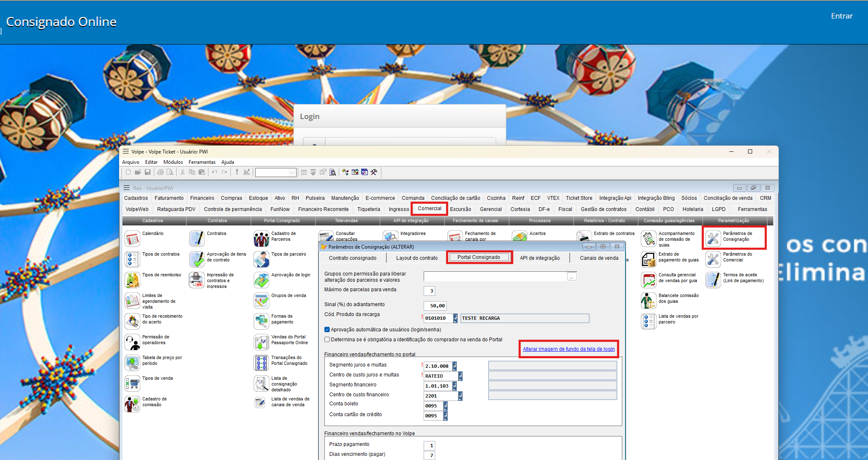868x460 pixels.
Task: Enable obrigatória identificação do comprador checkbox
Action: pos(327,340)
